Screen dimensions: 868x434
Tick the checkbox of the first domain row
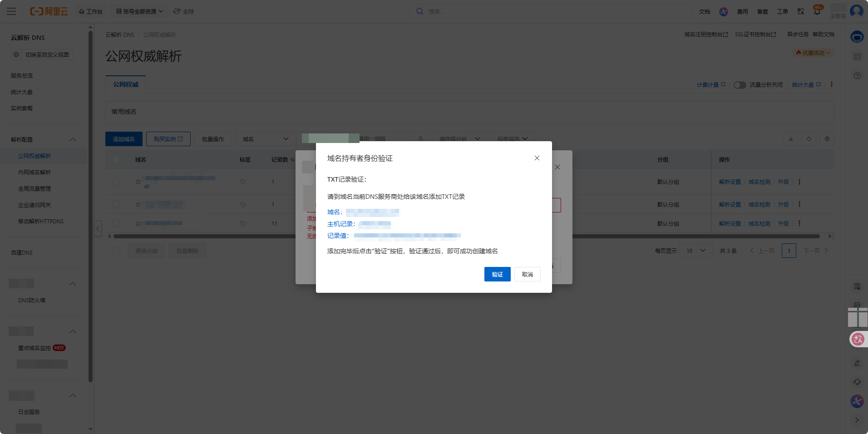(116, 182)
